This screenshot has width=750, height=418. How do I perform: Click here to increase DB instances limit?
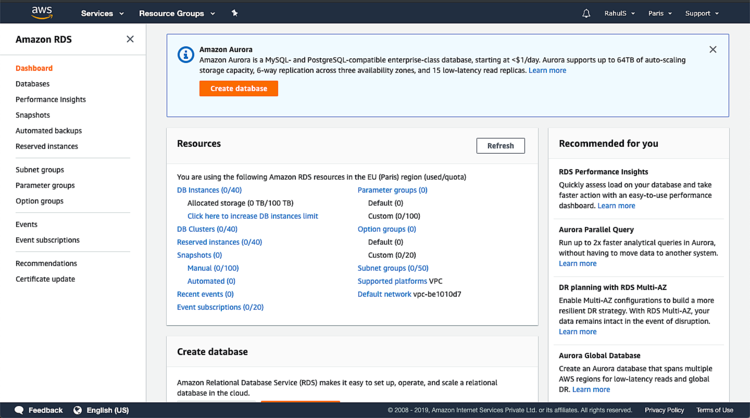(x=253, y=216)
